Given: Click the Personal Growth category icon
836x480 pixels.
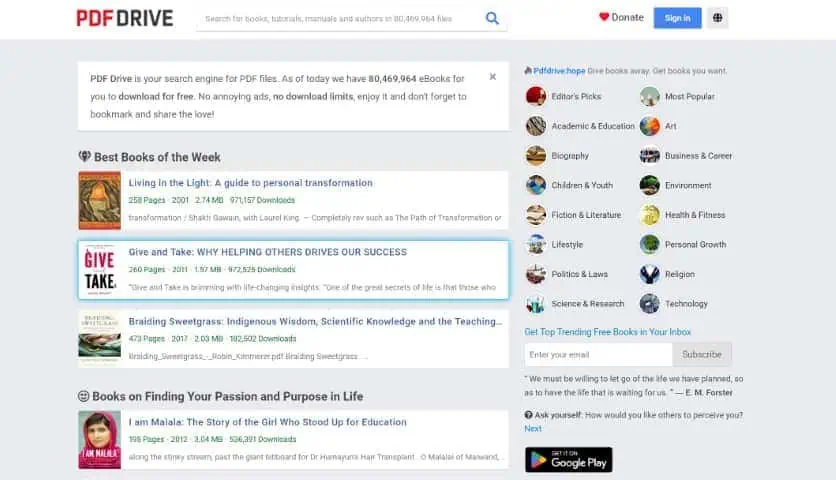Looking at the screenshot, I should pyautogui.click(x=649, y=245).
